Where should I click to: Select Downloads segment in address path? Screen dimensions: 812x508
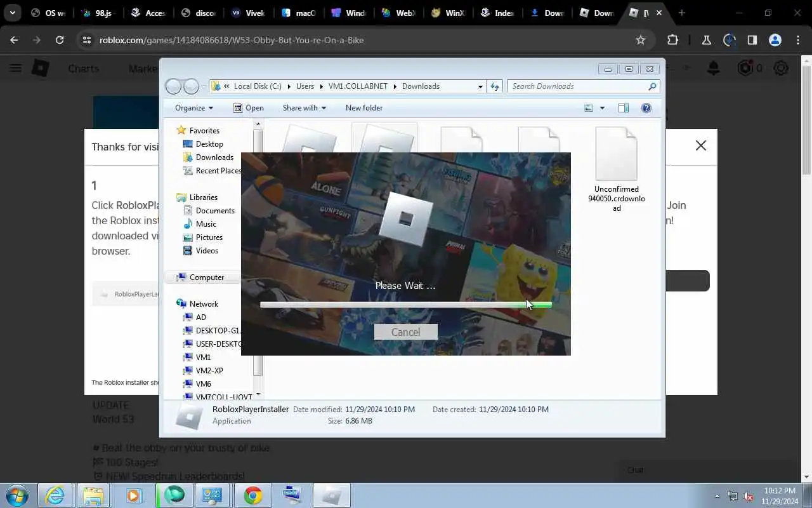point(421,86)
